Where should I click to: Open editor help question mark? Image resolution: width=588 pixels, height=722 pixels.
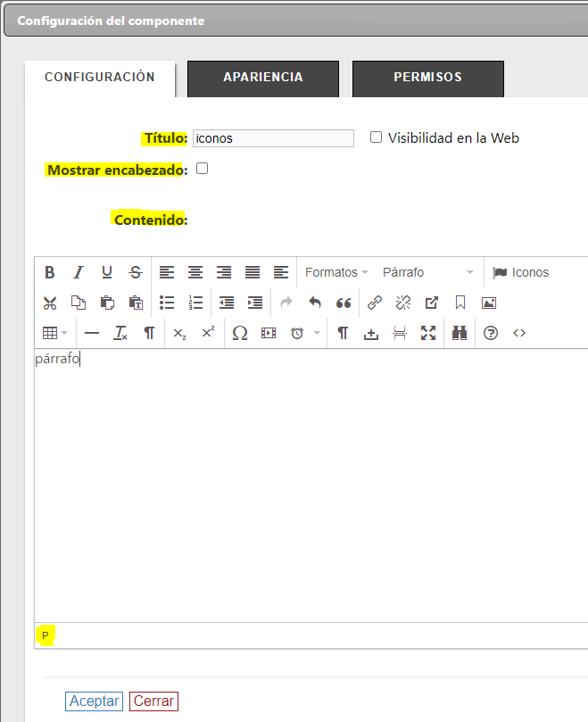pyautogui.click(x=491, y=333)
